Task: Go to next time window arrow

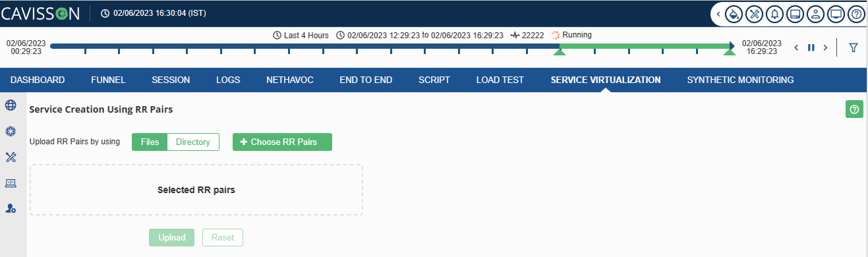Action: coord(825,47)
